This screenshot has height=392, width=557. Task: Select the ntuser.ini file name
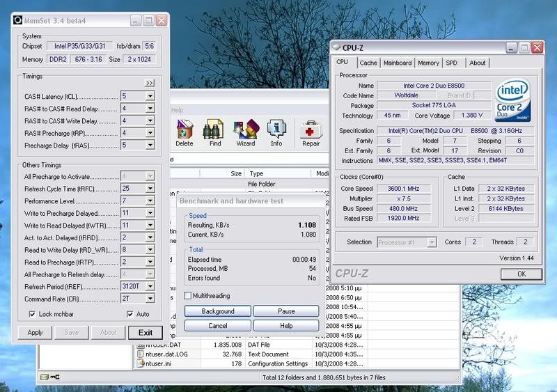click(158, 363)
